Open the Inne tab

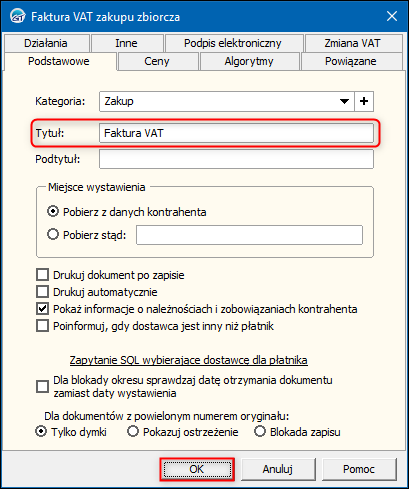(x=127, y=43)
